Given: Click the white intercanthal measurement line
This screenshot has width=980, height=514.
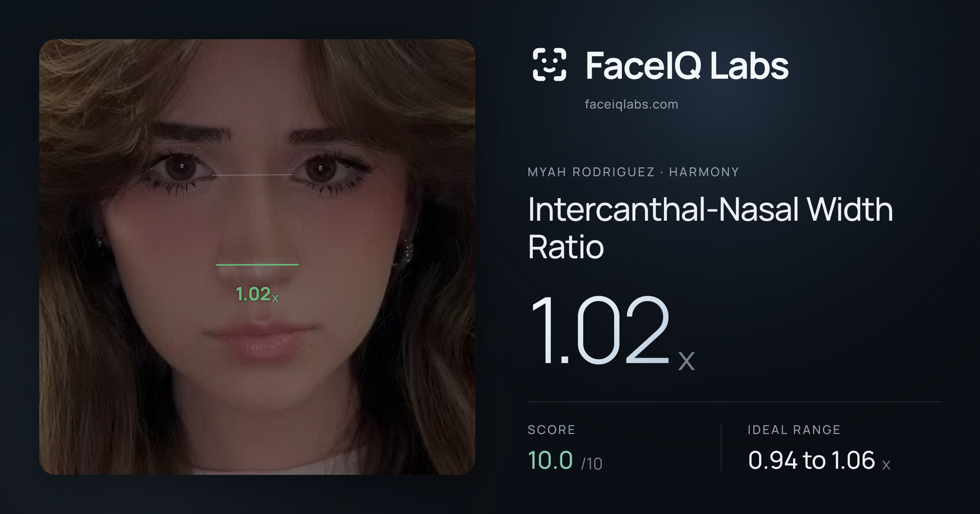Looking at the screenshot, I should [x=253, y=175].
